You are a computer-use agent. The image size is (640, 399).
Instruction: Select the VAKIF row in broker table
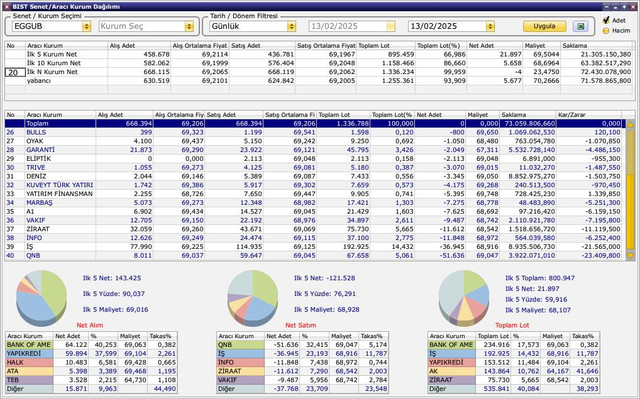click(314, 220)
